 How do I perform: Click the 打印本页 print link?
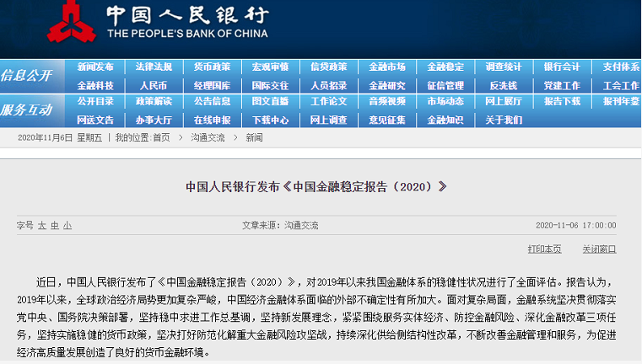pyautogui.click(x=544, y=249)
